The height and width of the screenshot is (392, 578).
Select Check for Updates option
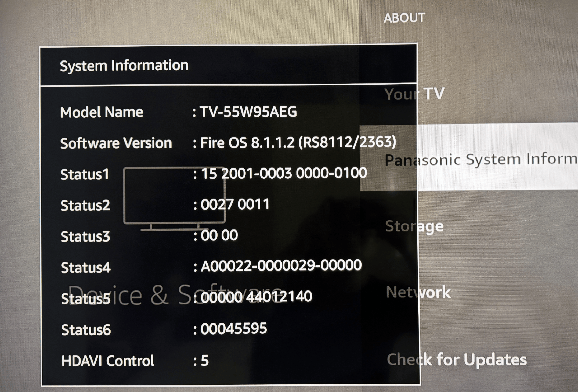pyautogui.click(x=457, y=359)
